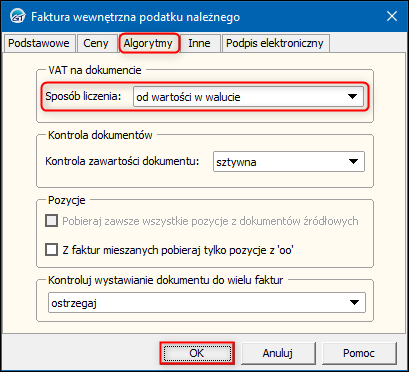The height and width of the screenshot is (372, 409).
Task: Expand the Kontrola zawartości dokumentu dropdown arrow
Action: pyautogui.click(x=353, y=162)
